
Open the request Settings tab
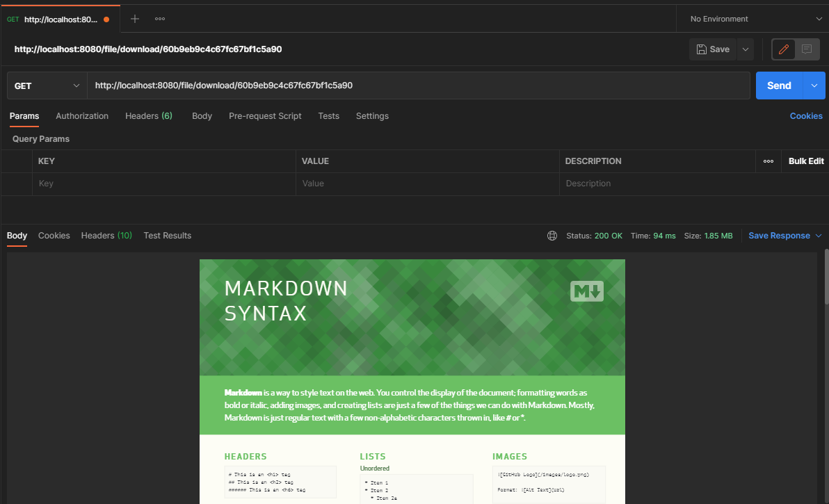(x=372, y=115)
